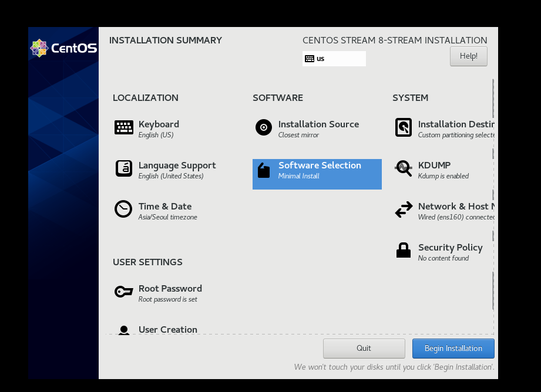Image resolution: width=541 pixels, height=392 pixels.
Task: Open KDUMP title
Action: (435, 165)
